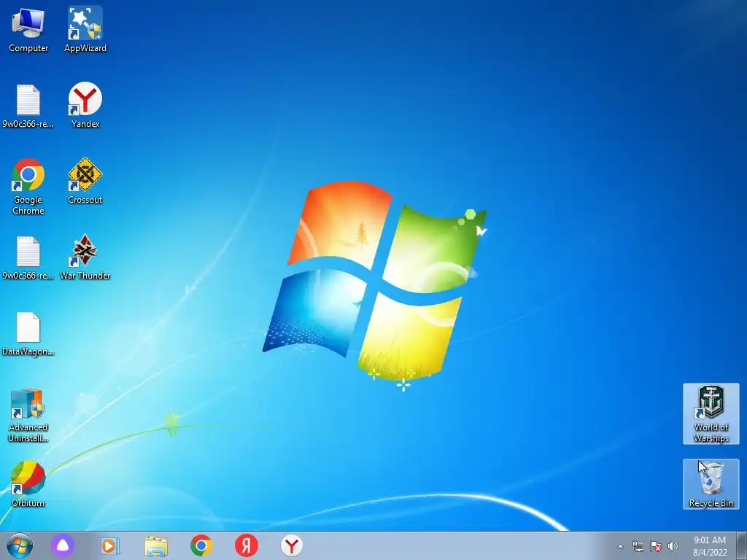Show hidden system tray icons

[x=620, y=546]
